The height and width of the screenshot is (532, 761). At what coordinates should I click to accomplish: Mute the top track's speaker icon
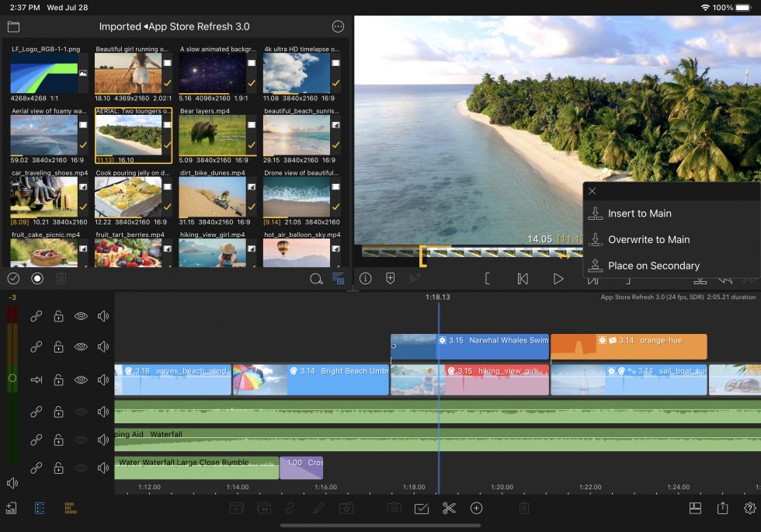click(103, 316)
